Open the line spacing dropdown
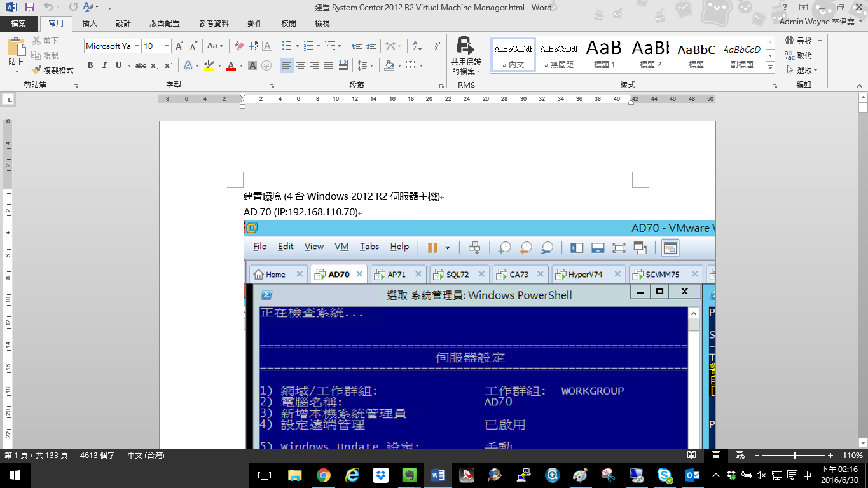 tap(366, 65)
